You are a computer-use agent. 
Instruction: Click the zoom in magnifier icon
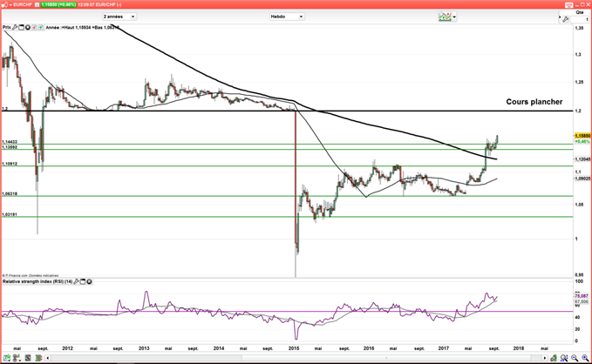click(x=585, y=358)
